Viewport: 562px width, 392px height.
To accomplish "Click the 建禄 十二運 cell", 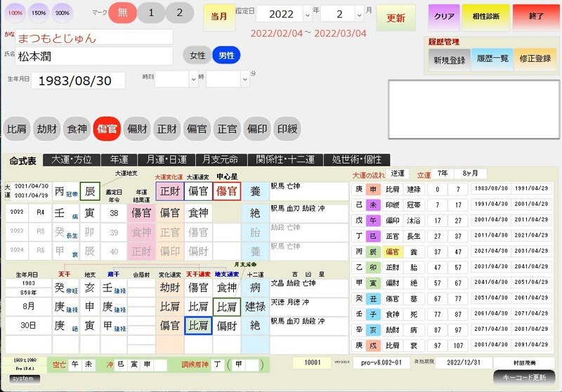I will coord(255,306).
